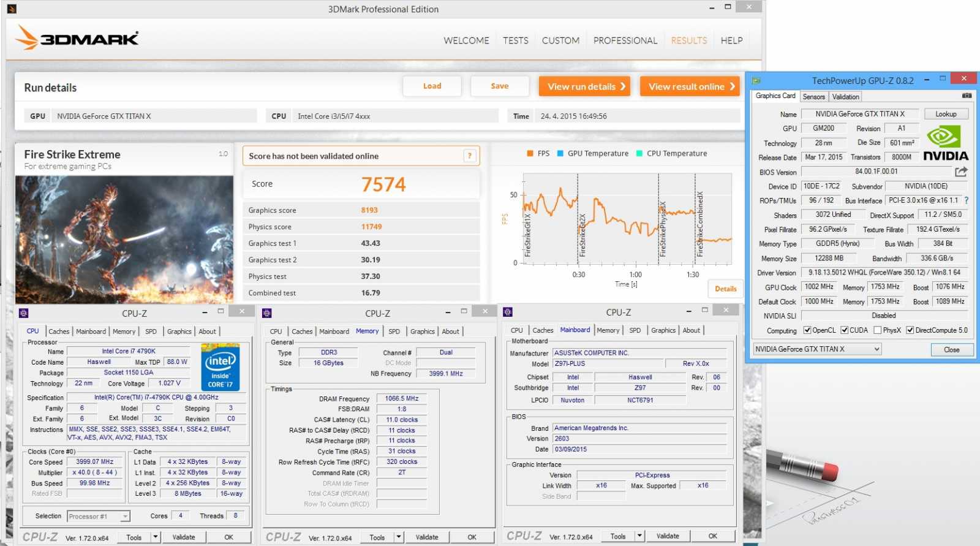The image size is (980, 546).
Task: Switch to the Validation tab in GPU-Z
Action: (845, 97)
